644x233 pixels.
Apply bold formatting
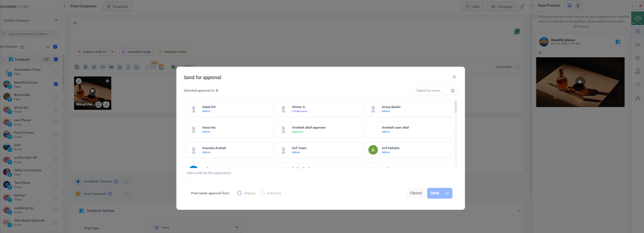[120, 67]
